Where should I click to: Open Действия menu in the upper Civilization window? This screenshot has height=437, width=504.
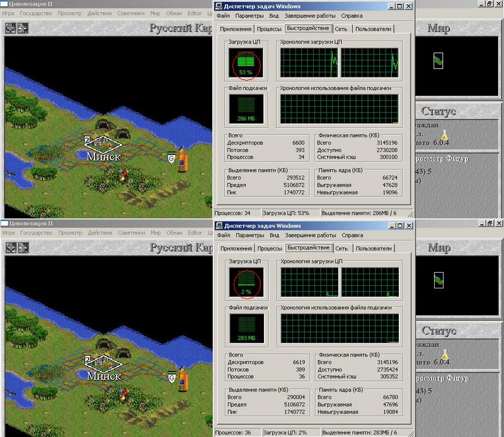pyautogui.click(x=100, y=13)
